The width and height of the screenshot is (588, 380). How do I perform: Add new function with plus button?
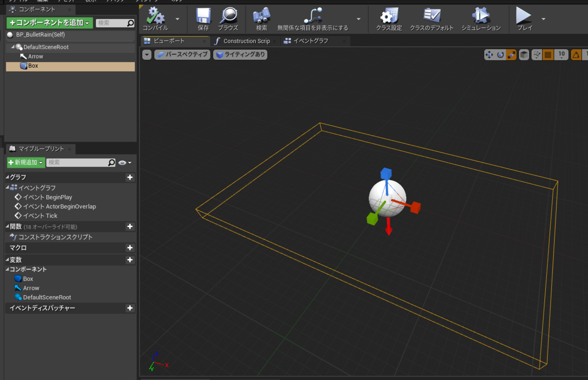coord(130,227)
